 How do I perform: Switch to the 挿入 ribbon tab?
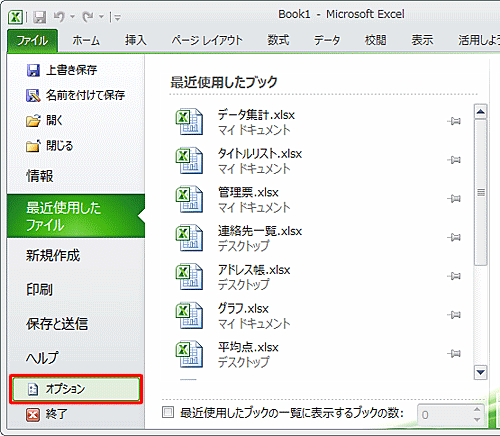point(136,40)
